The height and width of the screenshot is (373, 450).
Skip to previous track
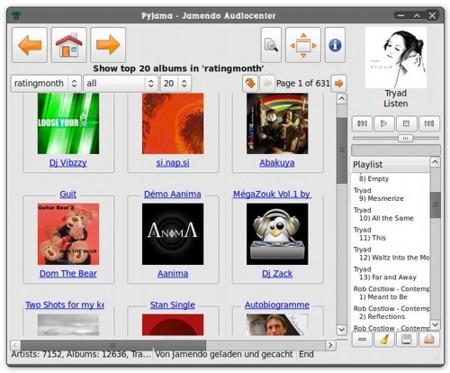(362, 124)
